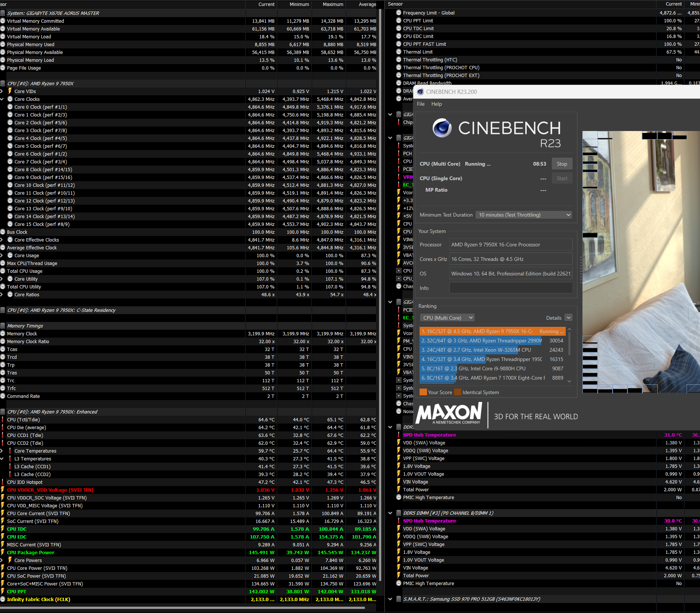Open the Ranking CPU (Multi Core) dropdown
700x613 pixels.
[x=447, y=318]
